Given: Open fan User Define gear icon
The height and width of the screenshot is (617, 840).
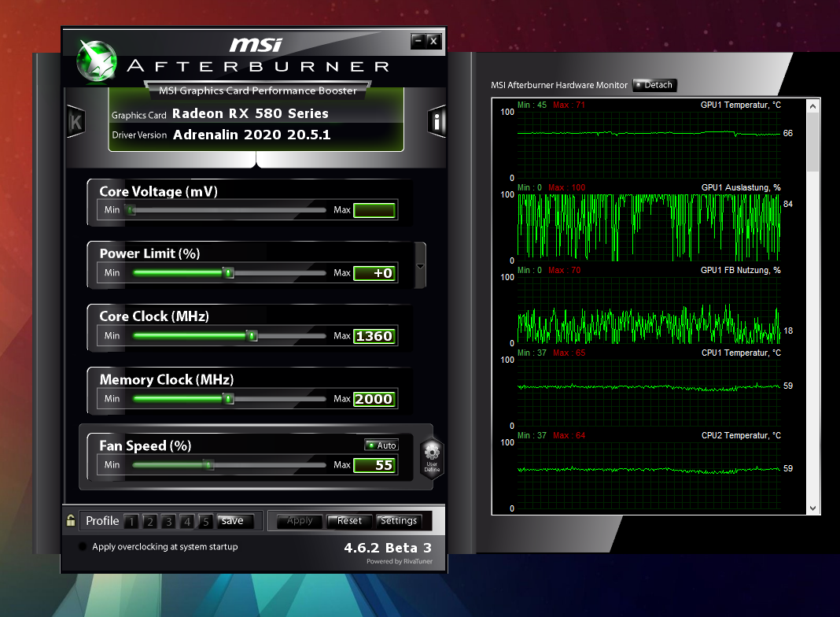Looking at the screenshot, I should click(432, 458).
